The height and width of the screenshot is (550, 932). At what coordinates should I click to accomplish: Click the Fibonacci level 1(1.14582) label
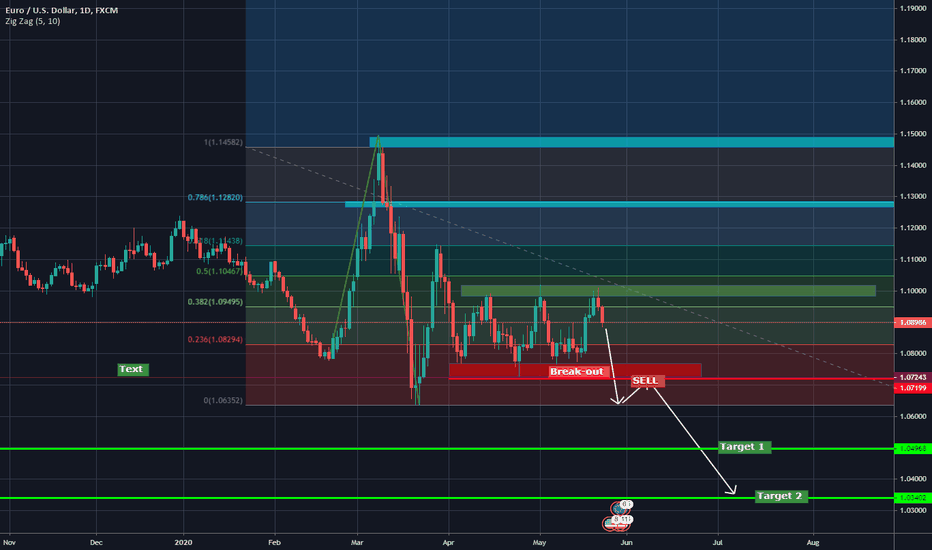223,143
